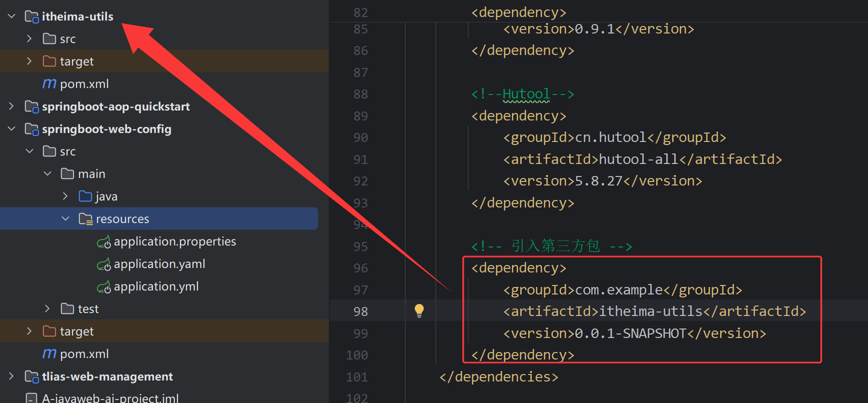Click the springboot-aop-quickstart module icon

(x=31, y=106)
